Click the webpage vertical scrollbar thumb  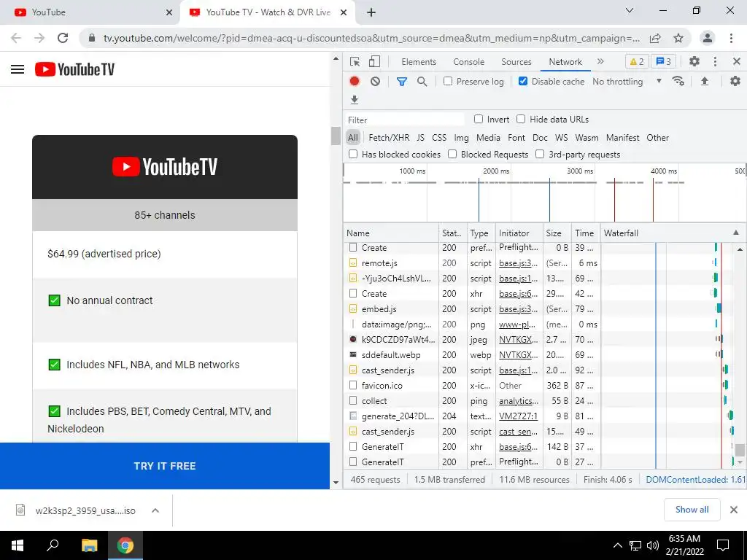click(x=336, y=136)
